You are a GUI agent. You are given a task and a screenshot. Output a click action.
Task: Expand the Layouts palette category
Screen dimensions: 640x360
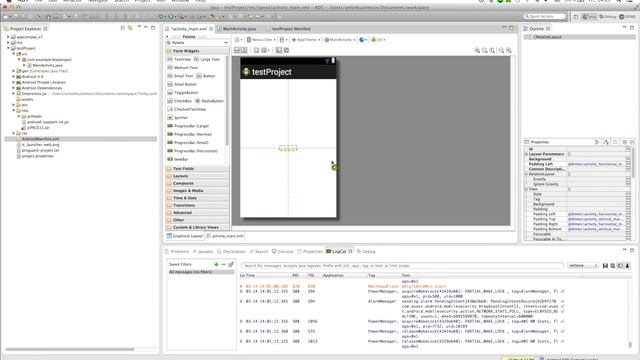tap(197, 176)
